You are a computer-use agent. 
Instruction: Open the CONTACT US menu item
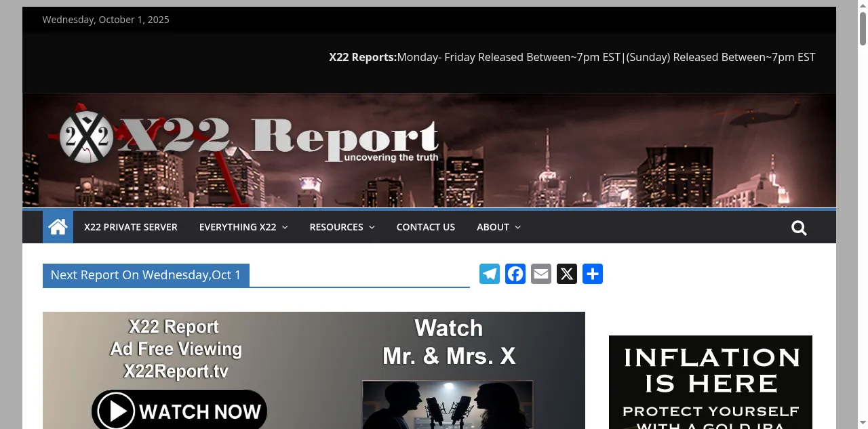[x=426, y=227]
